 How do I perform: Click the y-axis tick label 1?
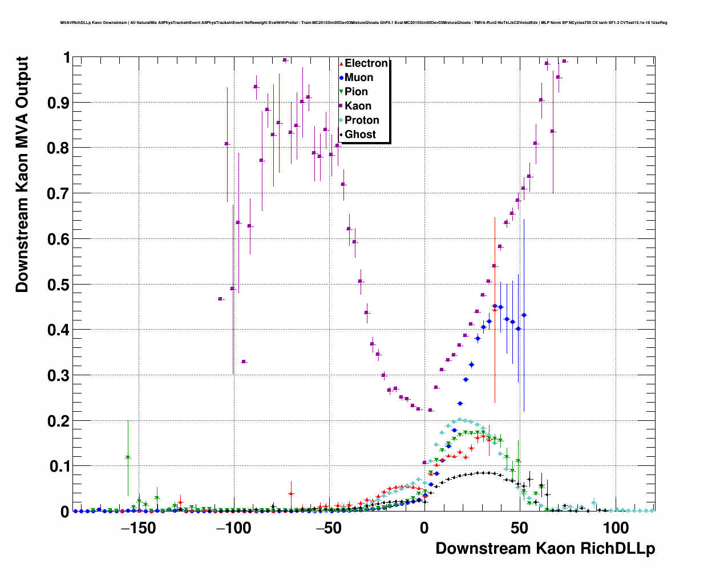click(66, 58)
